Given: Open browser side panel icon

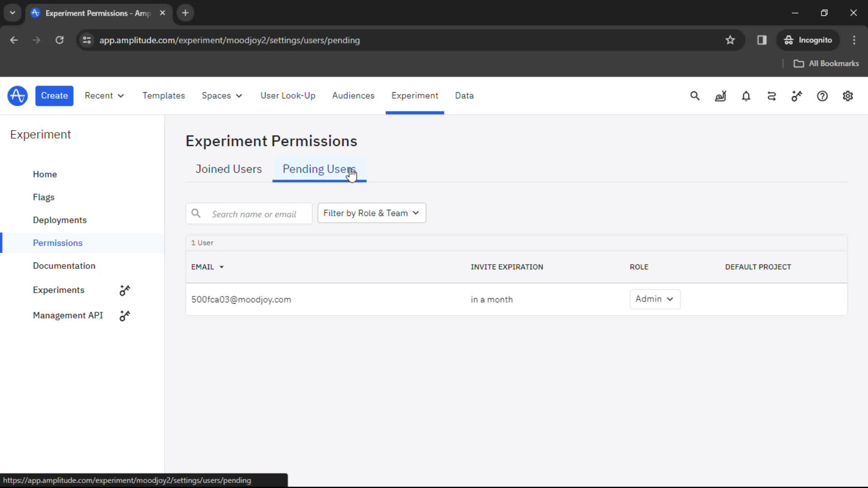Looking at the screenshot, I should tap(762, 40).
